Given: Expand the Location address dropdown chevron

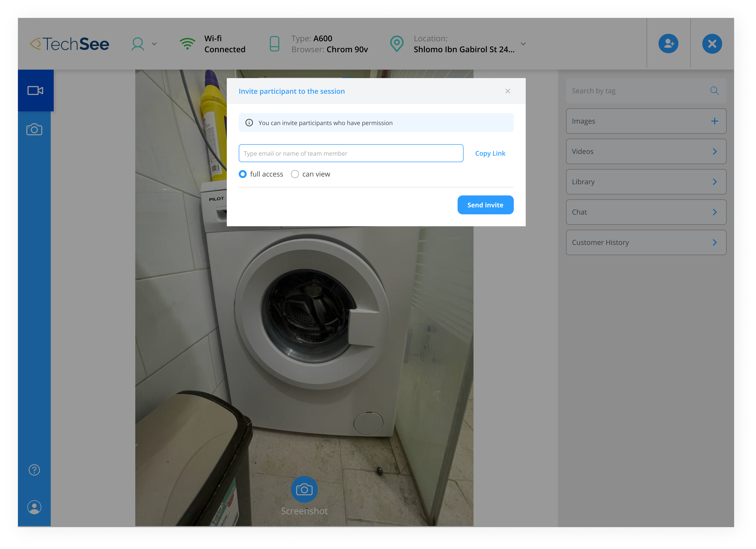Looking at the screenshot, I should coord(523,44).
